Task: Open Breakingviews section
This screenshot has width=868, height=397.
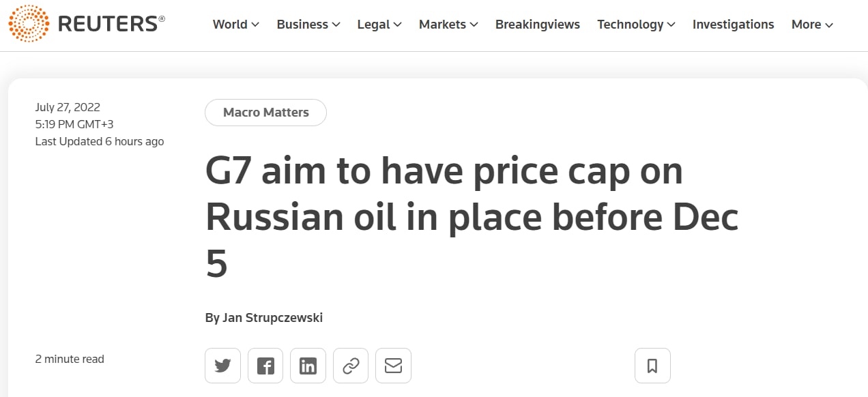Action: click(538, 25)
